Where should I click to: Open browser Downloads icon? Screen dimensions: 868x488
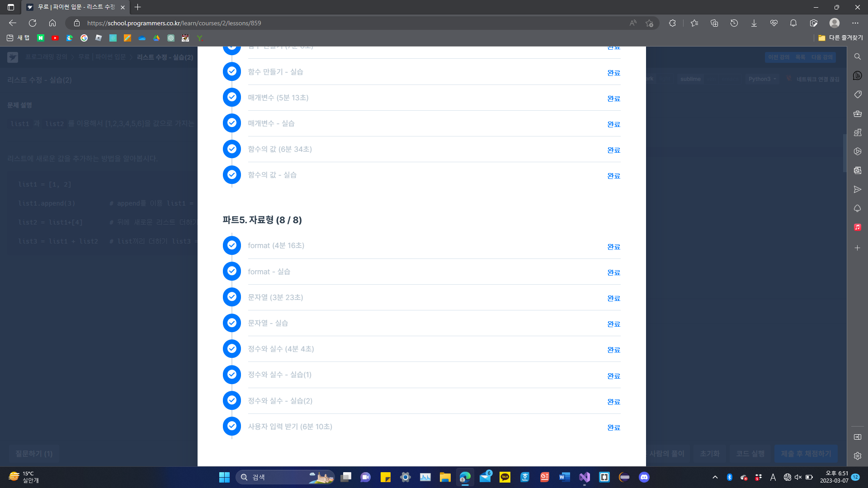coord(754,23)
